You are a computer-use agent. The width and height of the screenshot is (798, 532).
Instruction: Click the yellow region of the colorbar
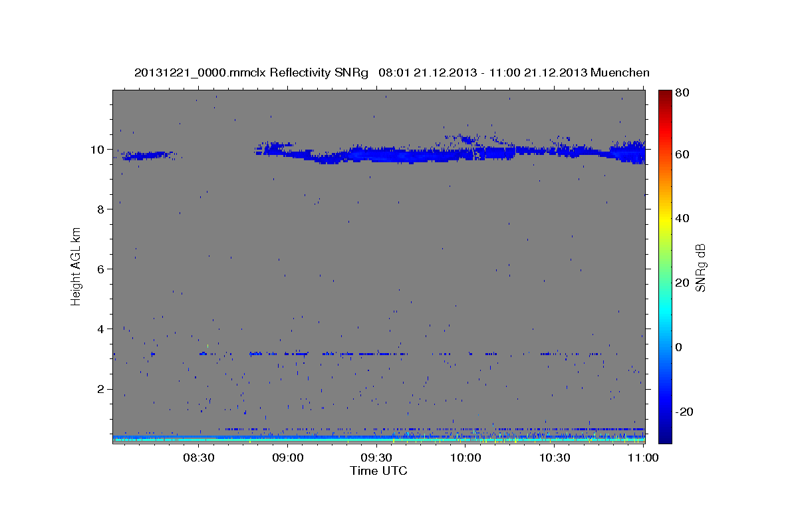(665, 218)
